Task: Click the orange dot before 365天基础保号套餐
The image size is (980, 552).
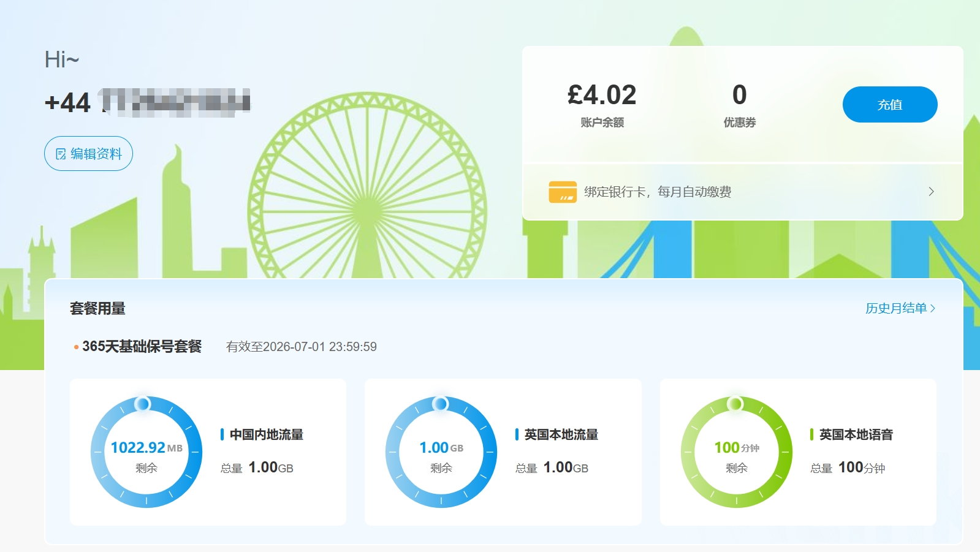Action: [76, 347]
